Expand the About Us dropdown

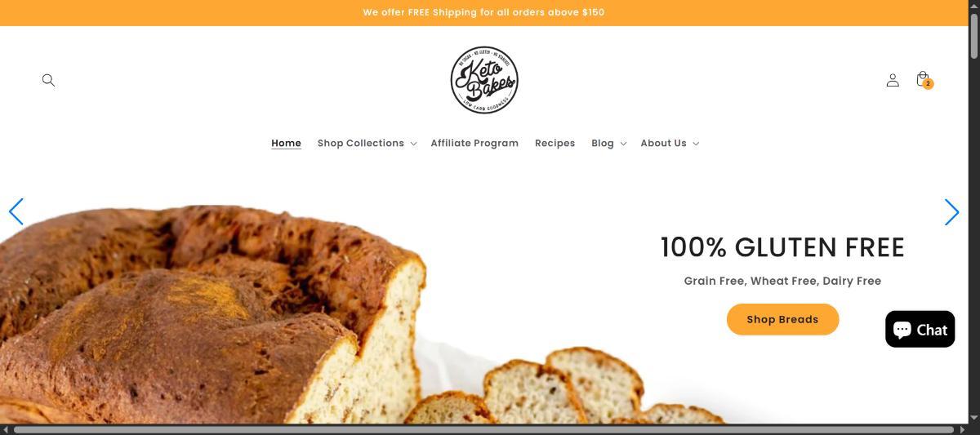(x=670, y=144)
